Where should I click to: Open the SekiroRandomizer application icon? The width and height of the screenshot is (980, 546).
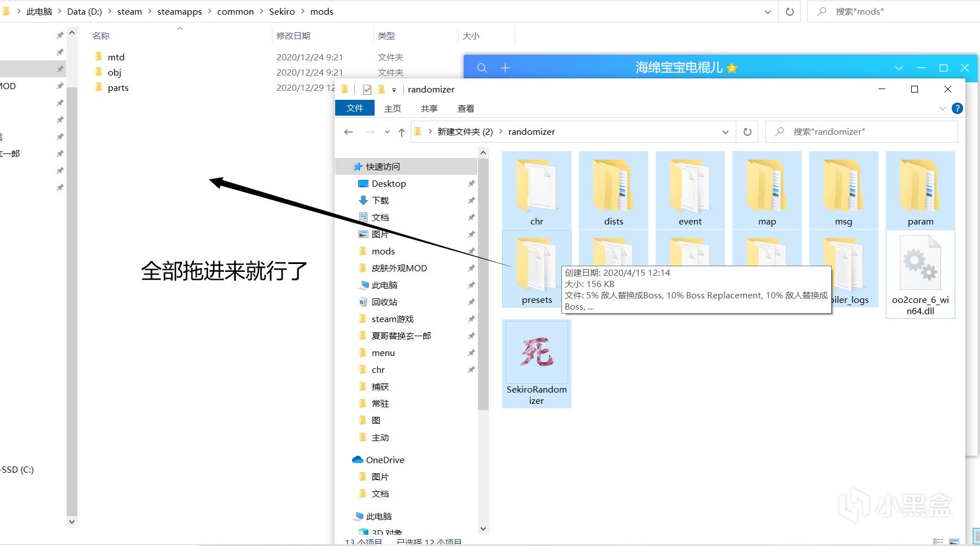click(537, 353)
